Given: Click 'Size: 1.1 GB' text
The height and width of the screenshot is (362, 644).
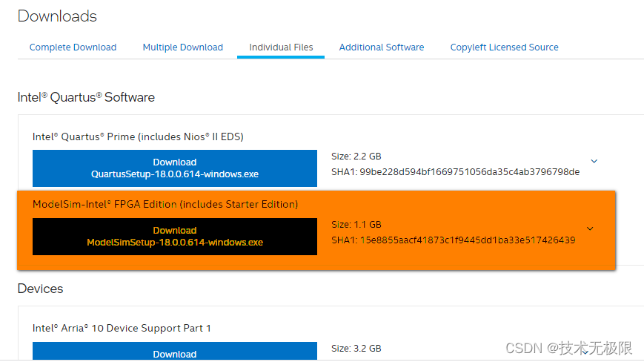Looking at the screenshot, I should tap(356, 224).
